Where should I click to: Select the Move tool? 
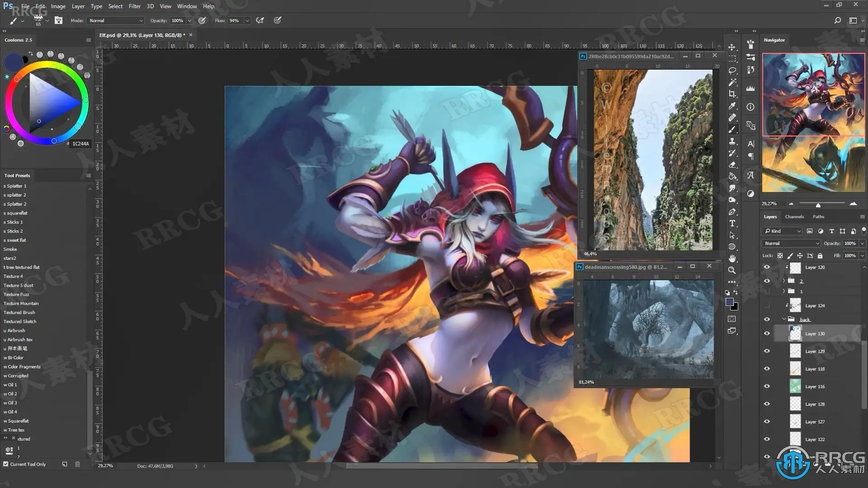tap(732, 47)
